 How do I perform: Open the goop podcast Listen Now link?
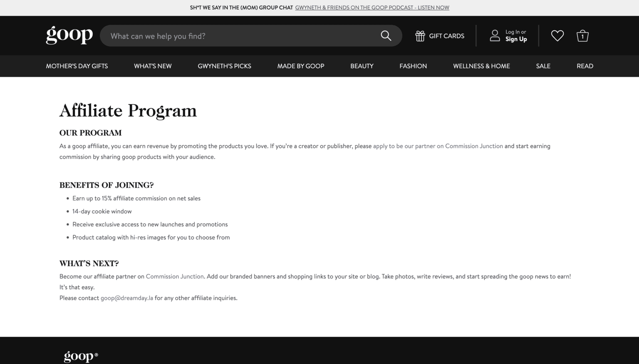tap(372, 7)
